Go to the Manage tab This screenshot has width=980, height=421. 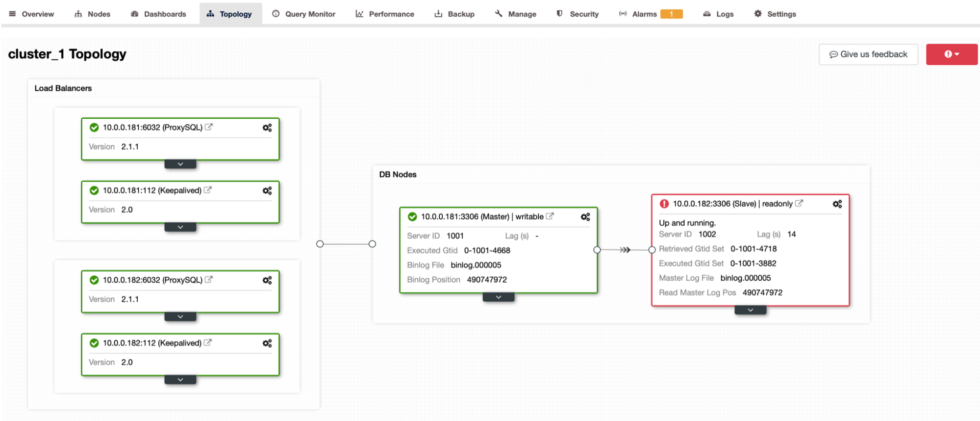point(516,14)
